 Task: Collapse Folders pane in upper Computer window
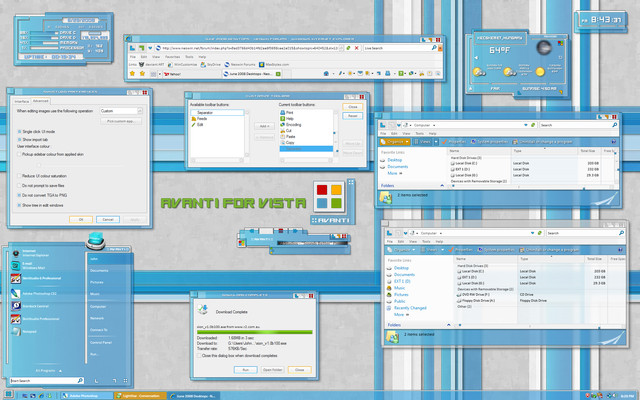[x=442, y=185]
